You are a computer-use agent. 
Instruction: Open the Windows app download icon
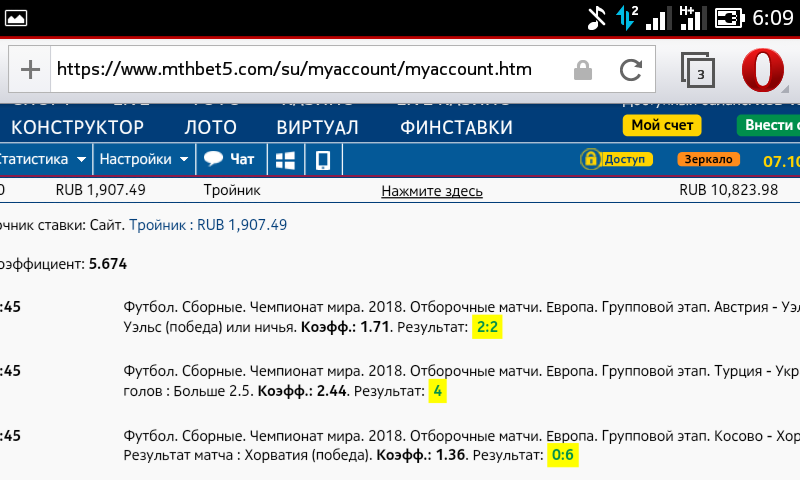[x=286, y=159]
